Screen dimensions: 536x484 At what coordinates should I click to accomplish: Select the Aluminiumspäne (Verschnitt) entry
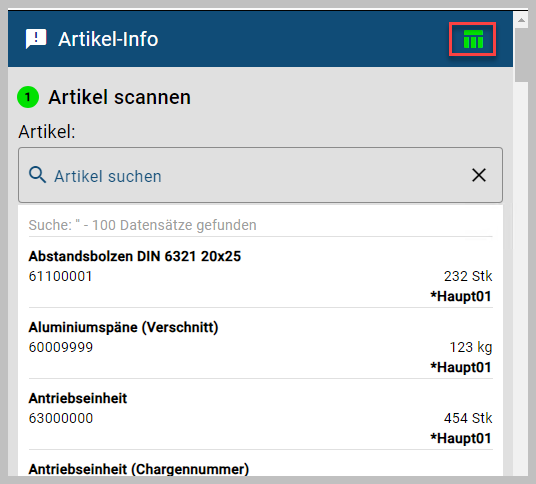click(260, 346)
